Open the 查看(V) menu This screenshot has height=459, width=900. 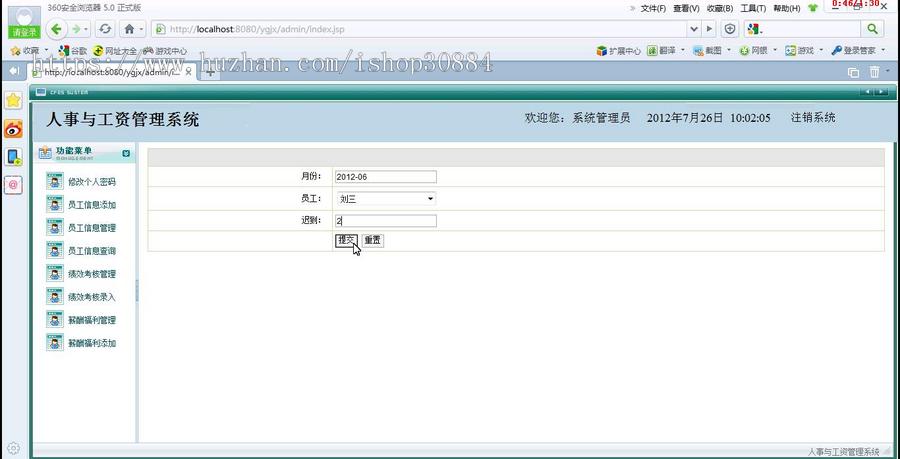click(686, 8)
